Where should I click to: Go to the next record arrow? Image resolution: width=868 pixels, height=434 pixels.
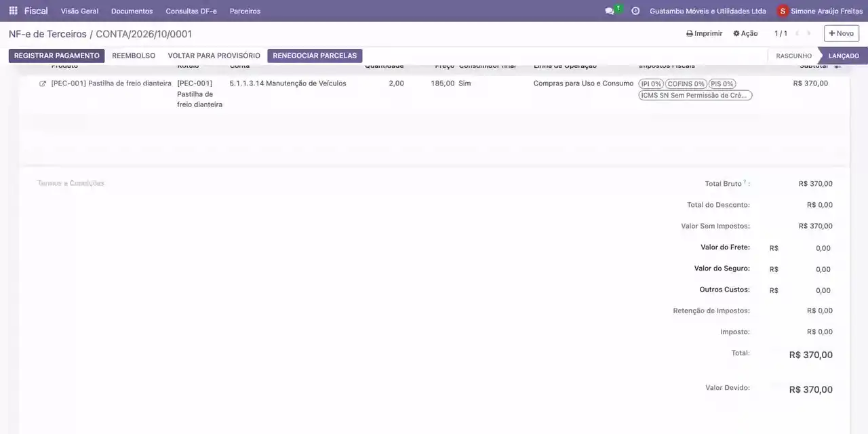[809, 33]
